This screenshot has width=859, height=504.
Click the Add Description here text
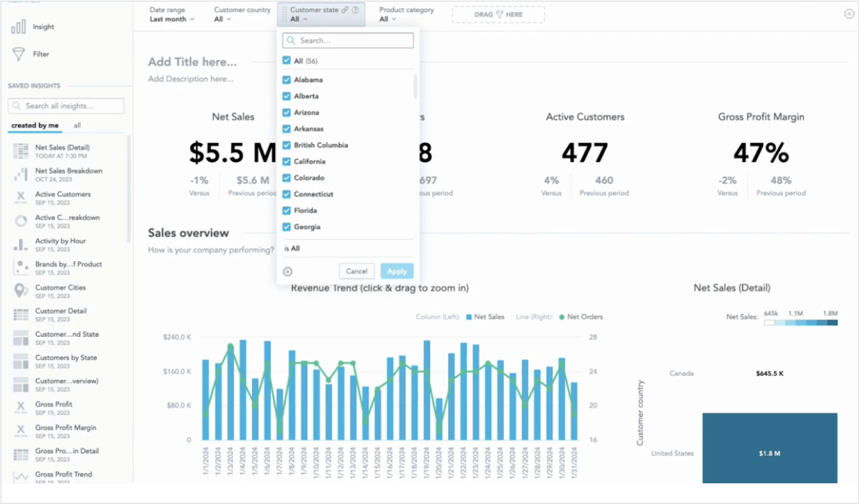click(191, 79)
